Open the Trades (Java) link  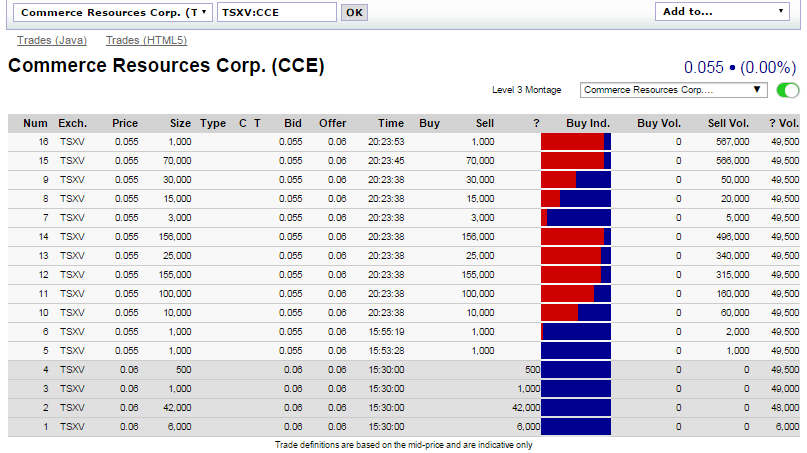point(51,40)
